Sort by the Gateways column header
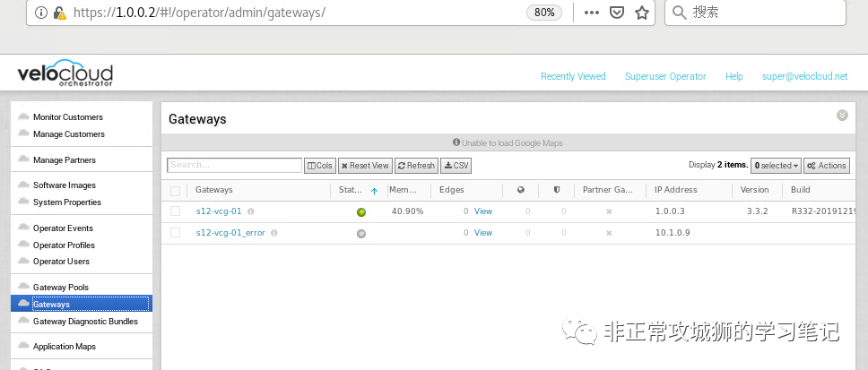Image resolution: width=868 pixels, height=370 pixels. pyautogui.click(x=214, y=190)
